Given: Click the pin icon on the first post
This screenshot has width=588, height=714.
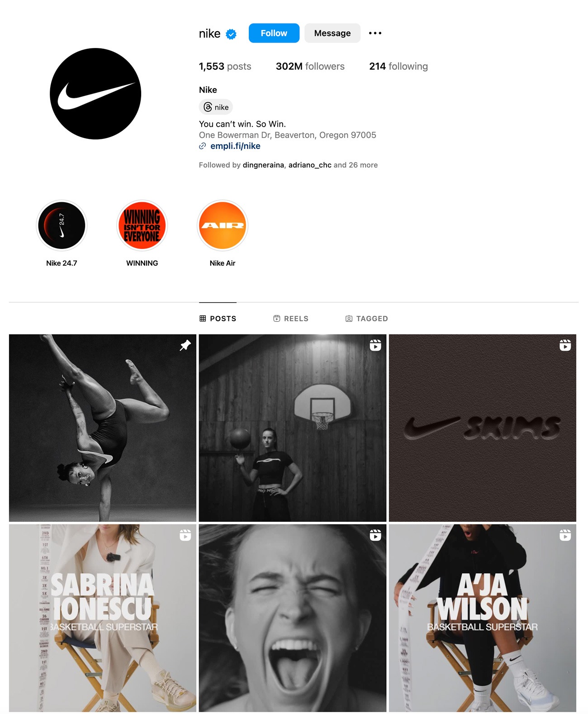Looking at the screenshot, I should (185, 345).
